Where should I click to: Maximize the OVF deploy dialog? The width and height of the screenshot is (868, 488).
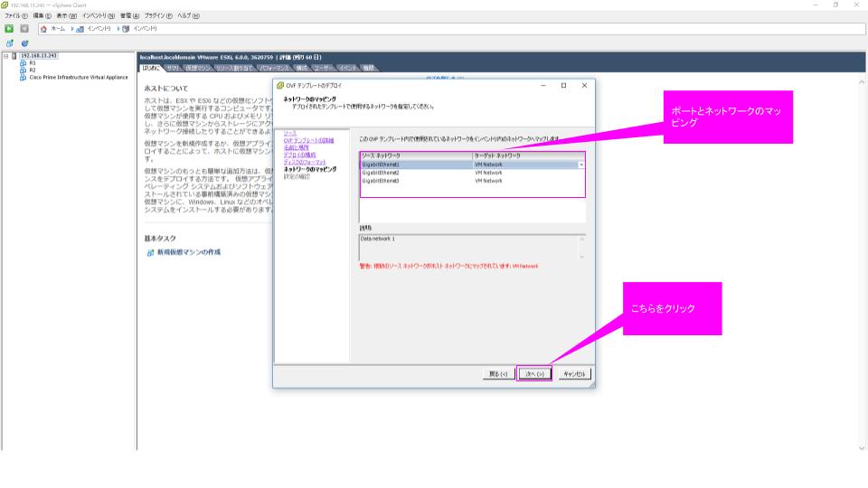[563, 86]
